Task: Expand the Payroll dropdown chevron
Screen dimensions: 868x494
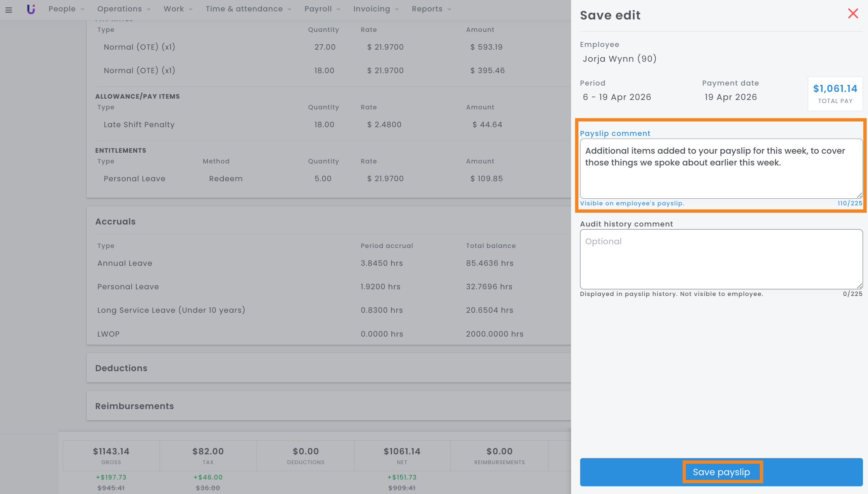Action: click(338, 9)
